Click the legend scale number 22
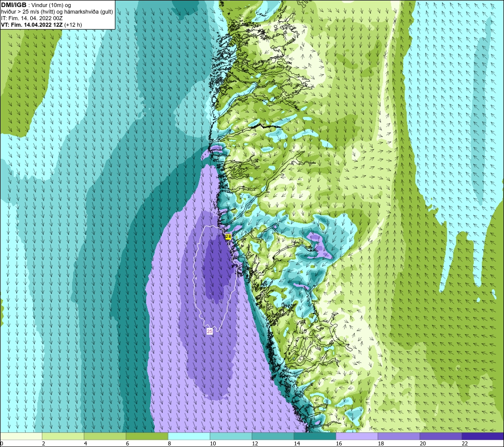The width and height of the screenshot is (504, 447). [x=465, y=443]
